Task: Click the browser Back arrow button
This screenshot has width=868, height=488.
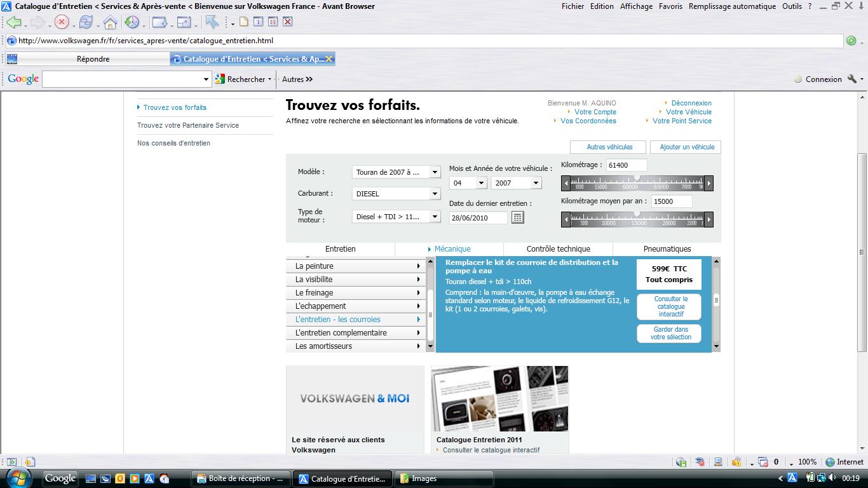Action: (x=14, y=22)
